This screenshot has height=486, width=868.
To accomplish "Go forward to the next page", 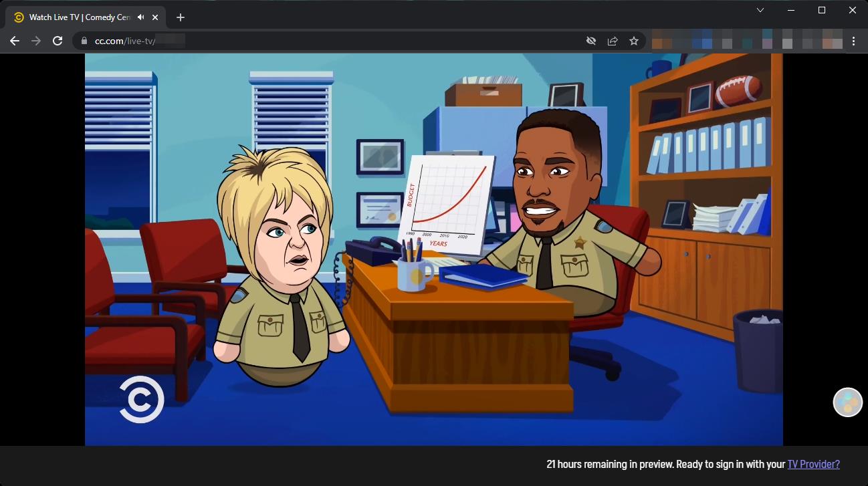I will [36, 41].
